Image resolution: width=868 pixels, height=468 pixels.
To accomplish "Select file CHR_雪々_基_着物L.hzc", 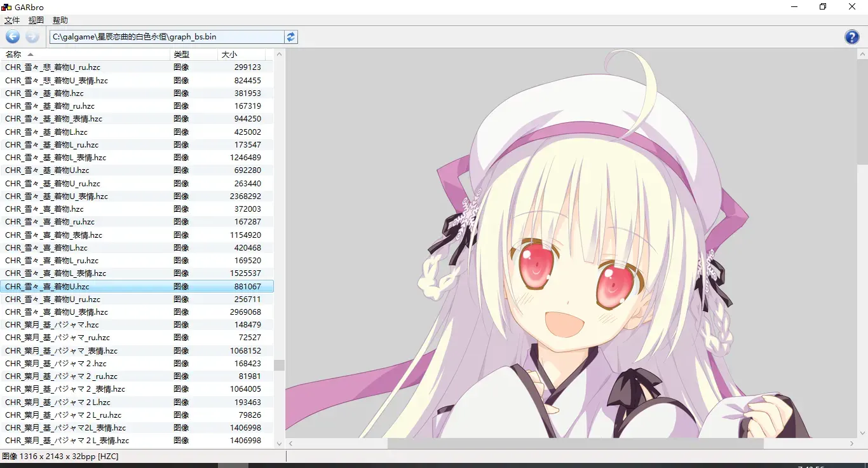I will (137, 132).
